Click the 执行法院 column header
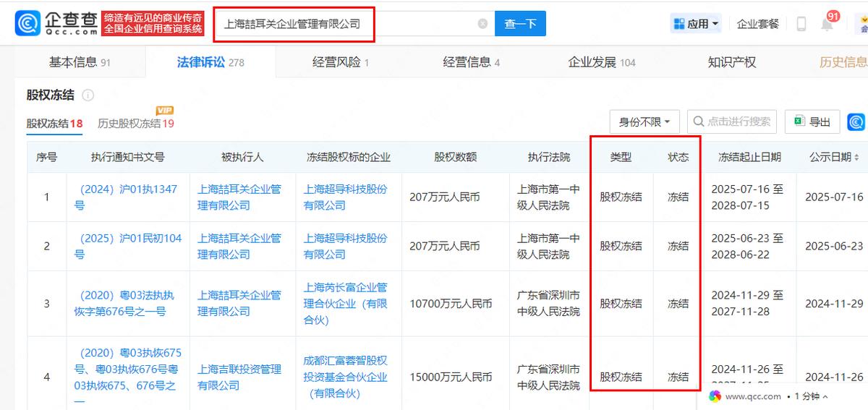 pyautogui.click(x=549, y=157)
